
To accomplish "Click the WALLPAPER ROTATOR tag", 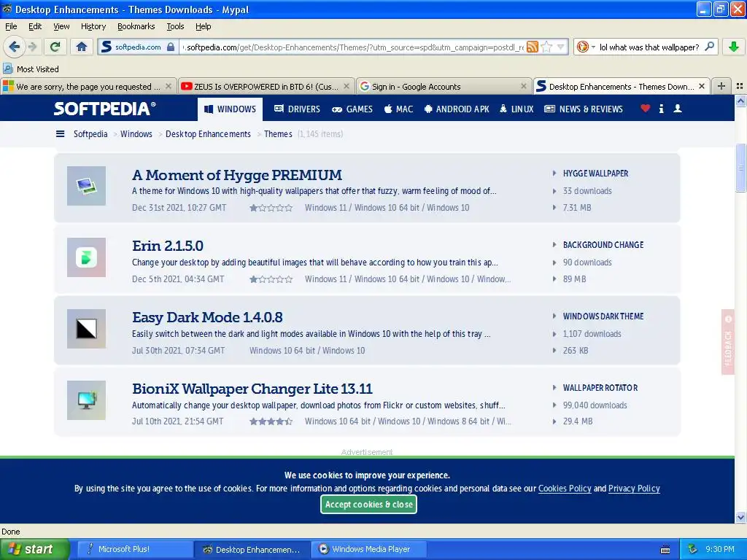I will coord(600,388).
